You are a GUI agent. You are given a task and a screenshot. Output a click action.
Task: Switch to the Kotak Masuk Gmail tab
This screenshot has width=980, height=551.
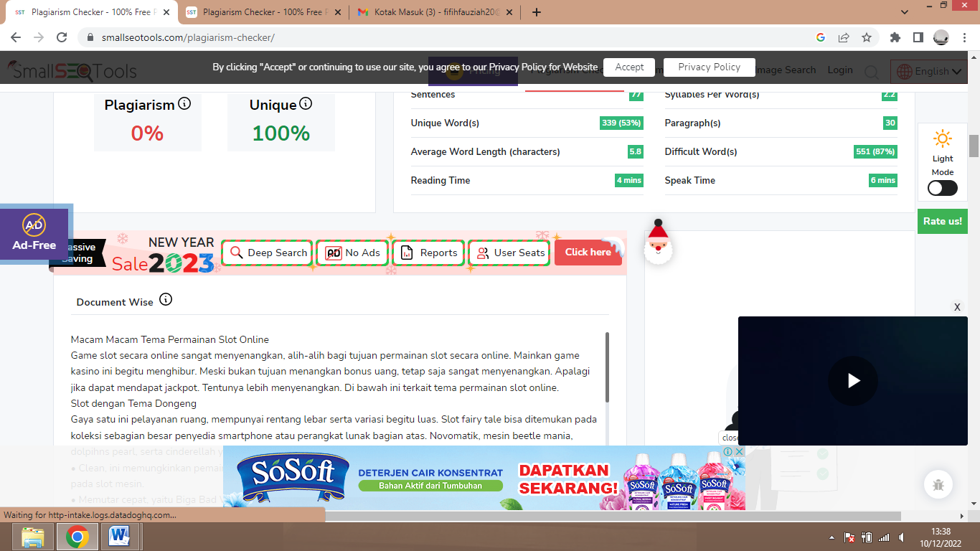[x=436, y=12]
